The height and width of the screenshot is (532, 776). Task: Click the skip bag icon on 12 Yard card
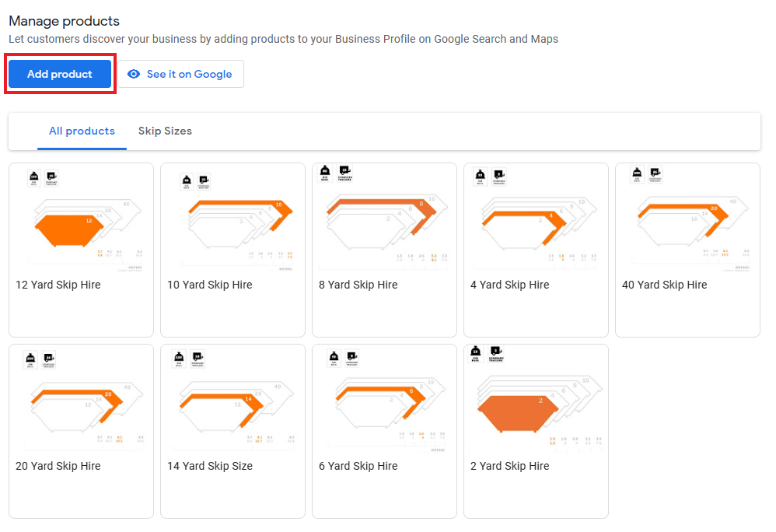click(33, 177)
